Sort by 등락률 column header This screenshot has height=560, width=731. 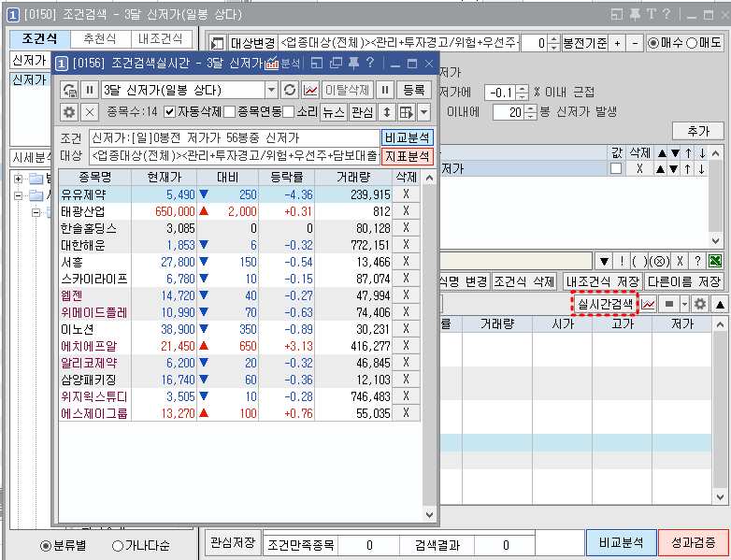[286, 178]
